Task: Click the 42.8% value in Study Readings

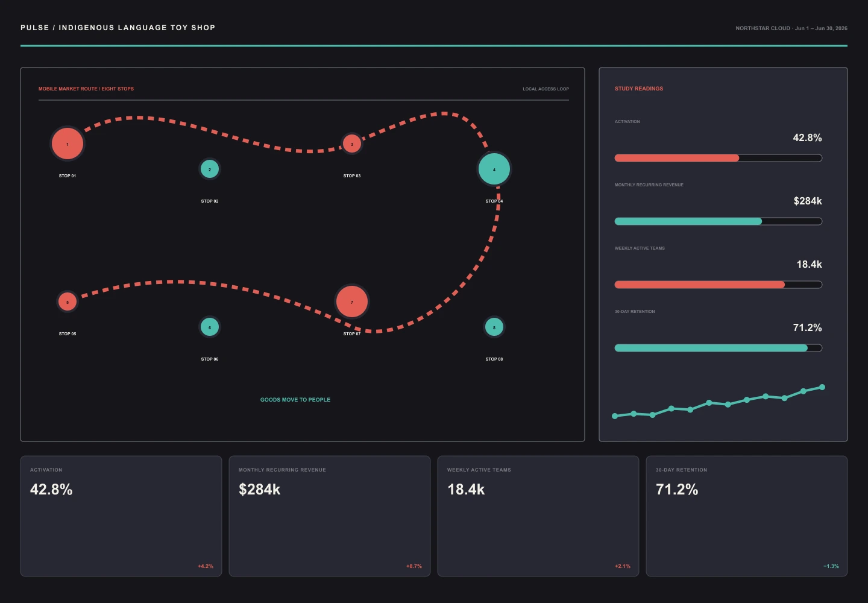Action: 807,137
